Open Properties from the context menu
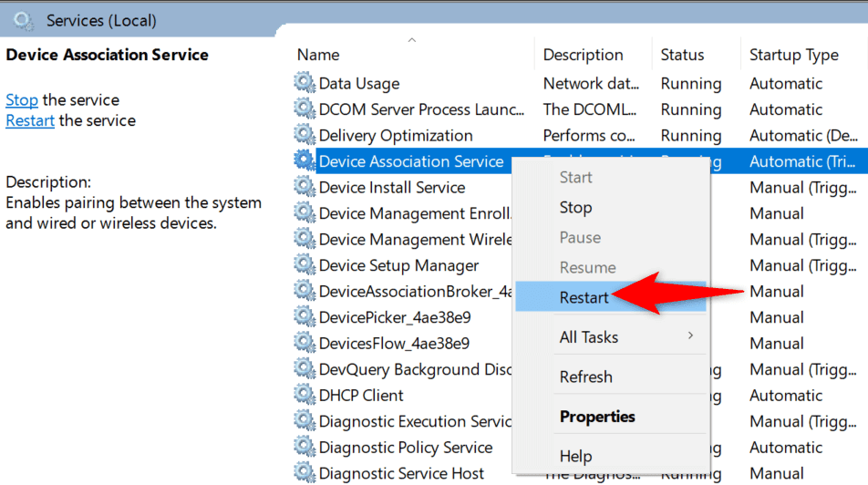868x485 pixels. 597,417
